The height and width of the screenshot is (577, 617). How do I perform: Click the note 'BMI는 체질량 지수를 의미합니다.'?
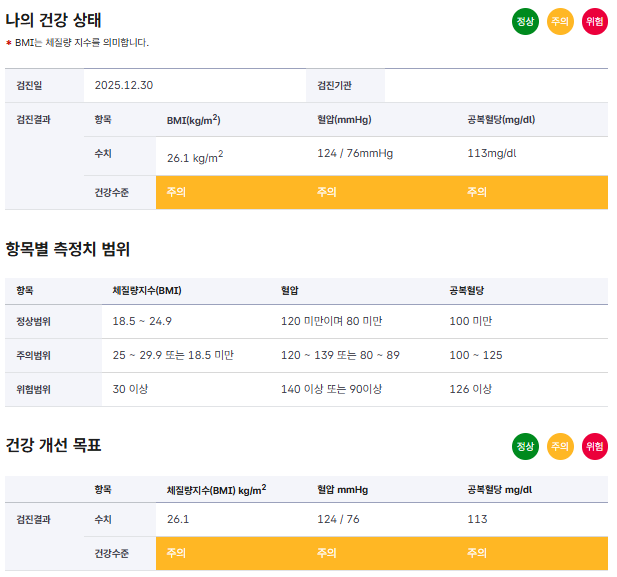82,43
